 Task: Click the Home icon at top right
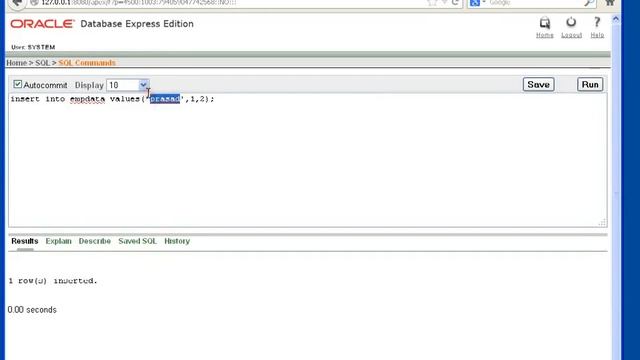coord(544,23)
